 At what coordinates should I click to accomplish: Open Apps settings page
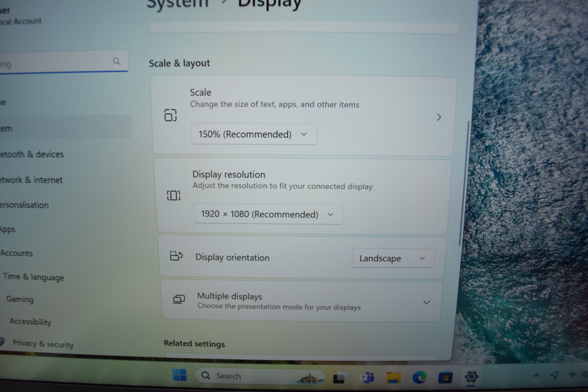(7, 229)
